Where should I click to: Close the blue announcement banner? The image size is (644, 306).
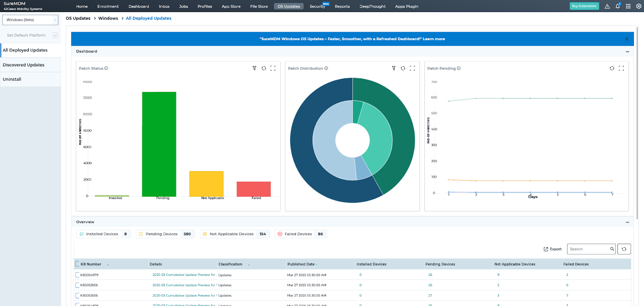point(626,39)
